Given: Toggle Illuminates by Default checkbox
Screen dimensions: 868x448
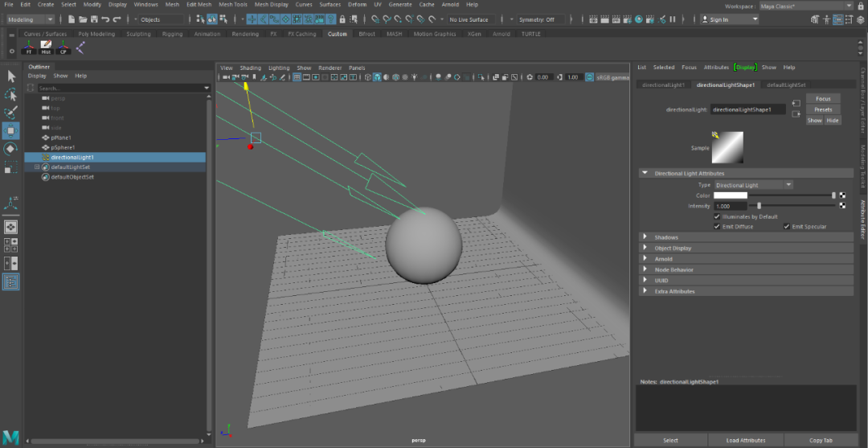Looking at the screenshot, I should pyautogui.click(x=718, y=217).
